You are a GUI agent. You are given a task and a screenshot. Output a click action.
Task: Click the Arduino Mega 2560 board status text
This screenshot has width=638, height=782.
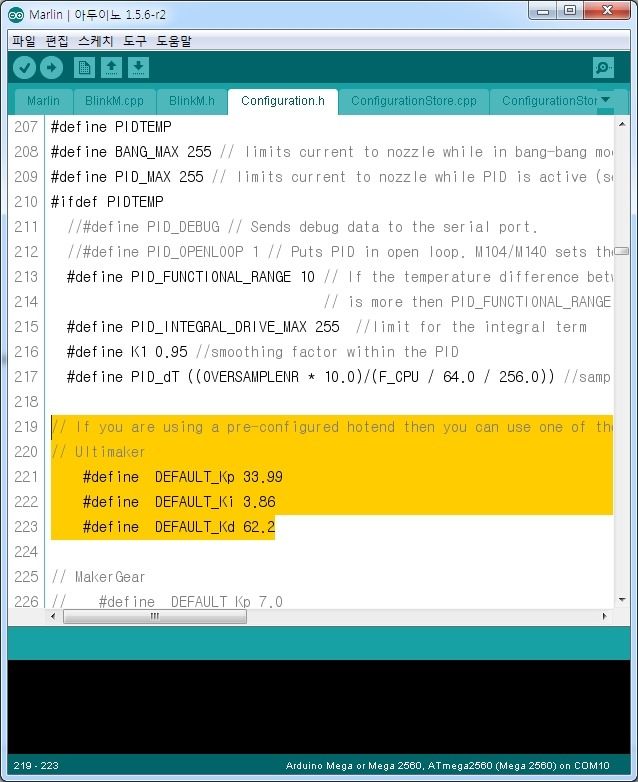coord(447,766)
